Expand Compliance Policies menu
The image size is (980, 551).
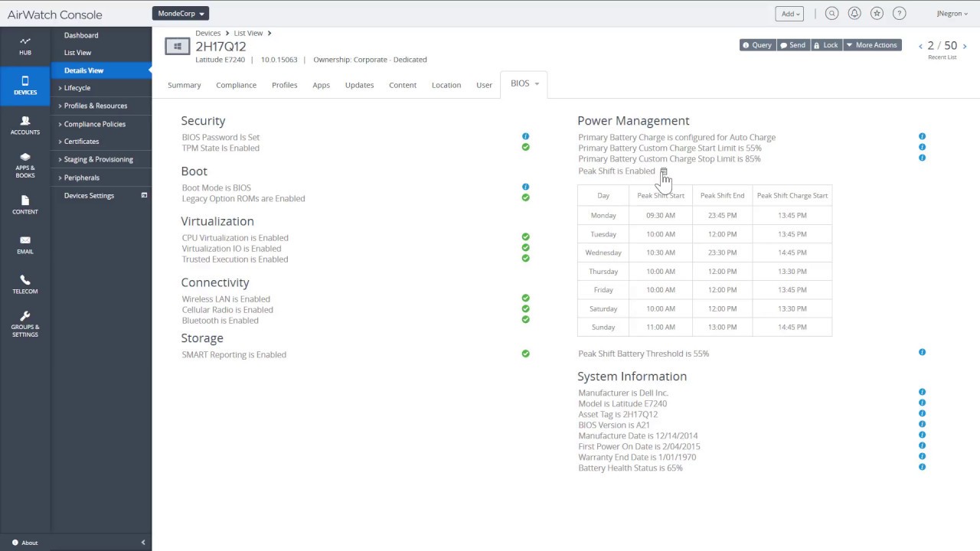[x=91, y=124]
